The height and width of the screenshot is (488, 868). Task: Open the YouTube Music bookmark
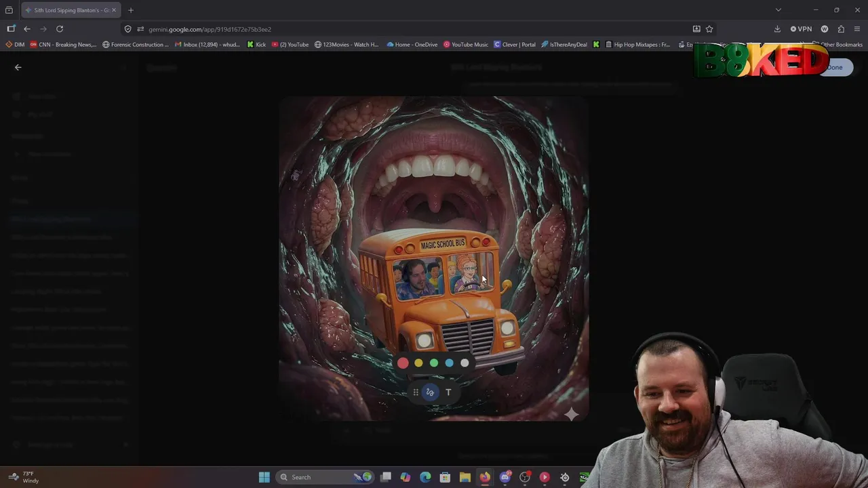click(x=466, y=45)
